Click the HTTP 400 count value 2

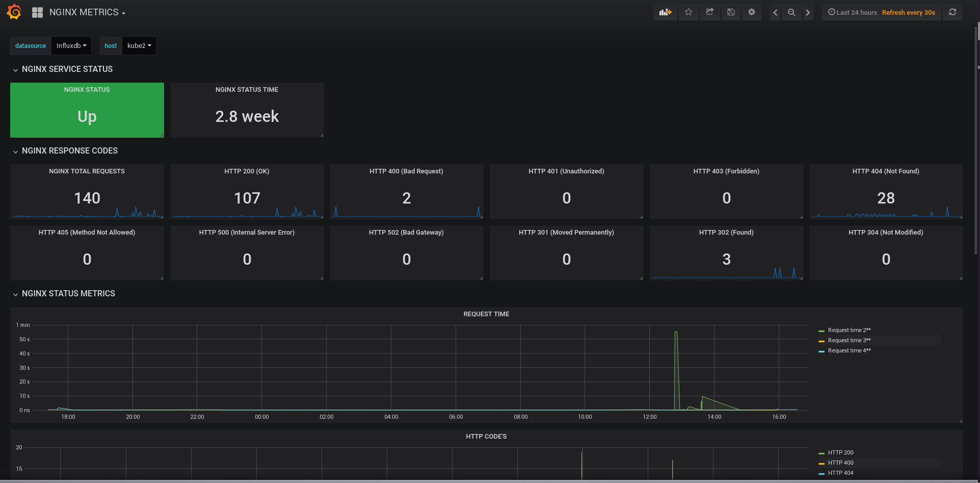[x=407, y=198]
